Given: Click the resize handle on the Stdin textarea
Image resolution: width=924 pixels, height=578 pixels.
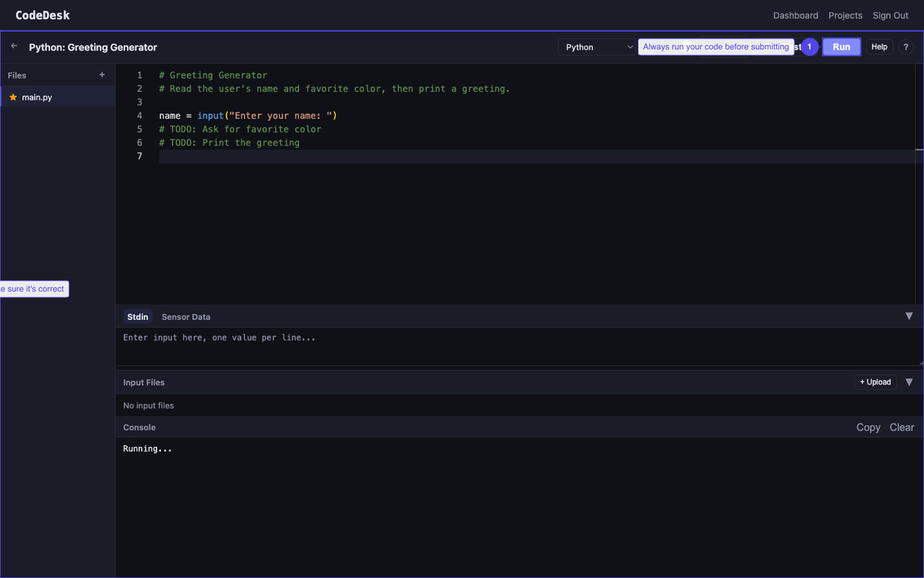Looking at the screenshot, I should [919, 362].
